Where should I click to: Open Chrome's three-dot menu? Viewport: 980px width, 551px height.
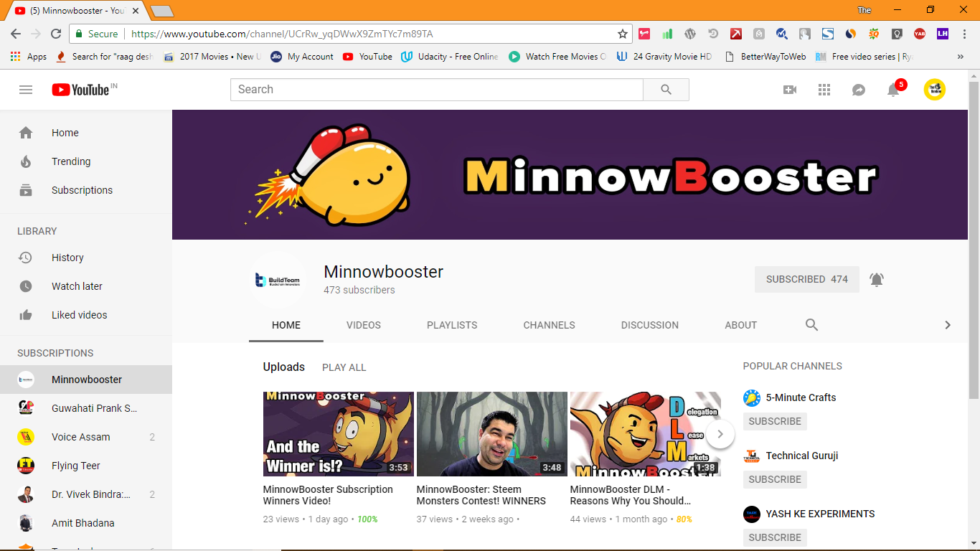[964, 34]
